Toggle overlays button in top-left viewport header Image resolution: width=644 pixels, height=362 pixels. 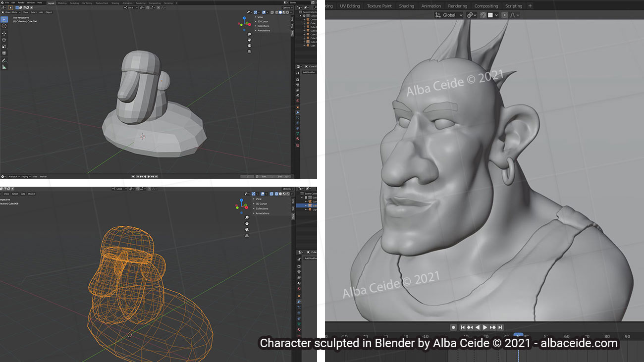click(264, 12)
